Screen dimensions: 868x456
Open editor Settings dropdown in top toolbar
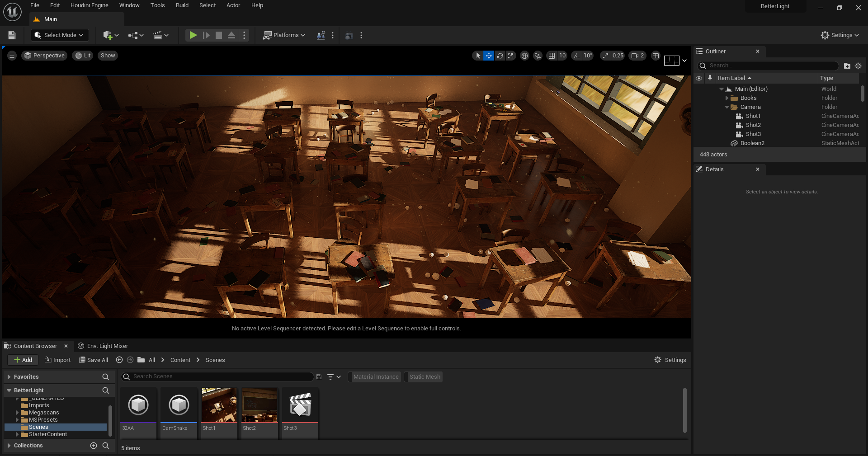(x=840, y=35)
